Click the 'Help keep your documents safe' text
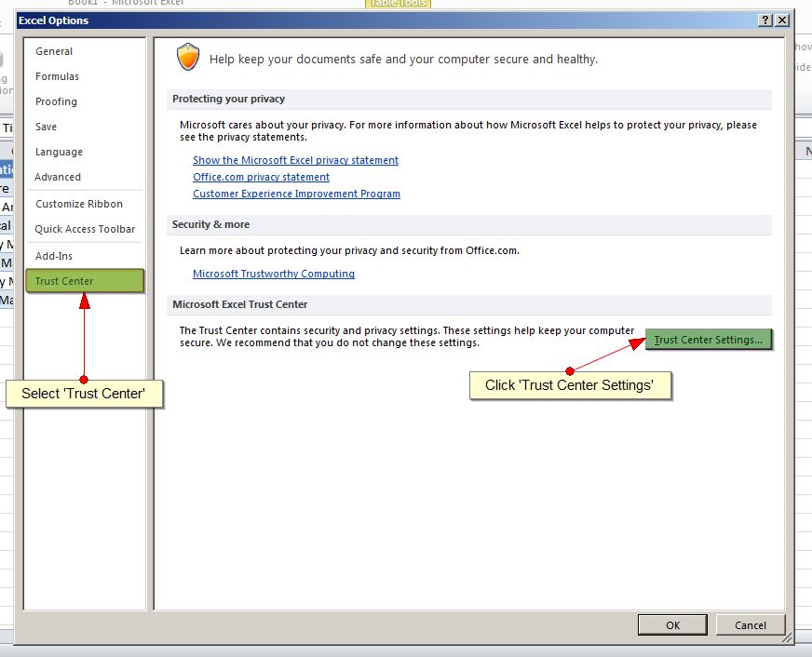This screenshot has width=812, height=657. point(403,59)
